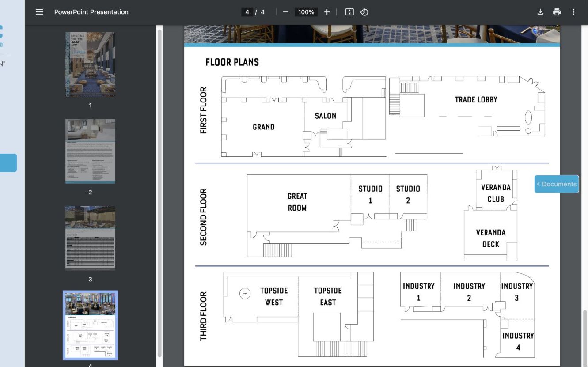588x367 pixels.
Task: Click the GREAT ROOM label
Action: [x=297, y=202]
